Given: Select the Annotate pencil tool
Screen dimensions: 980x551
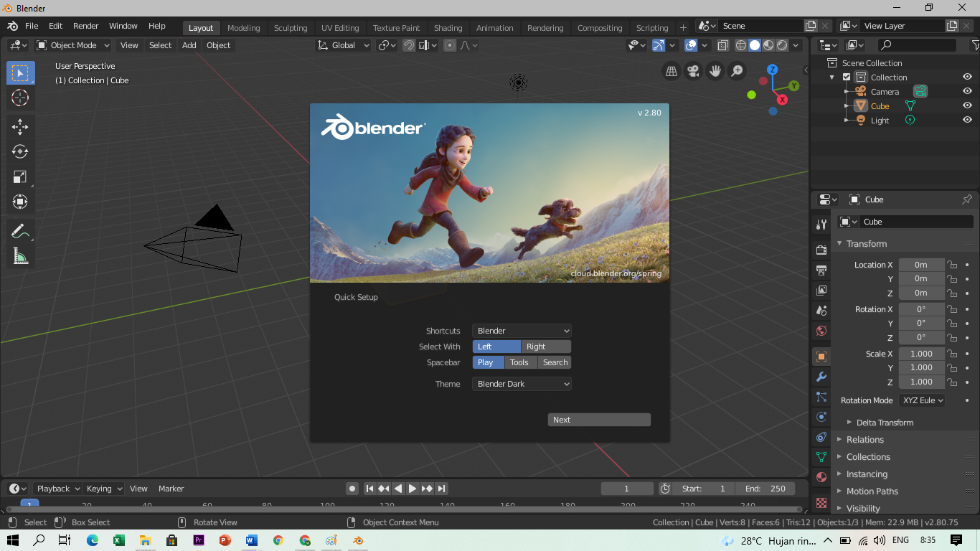Looking at the screenshot, I should click(x=20, y=231).
